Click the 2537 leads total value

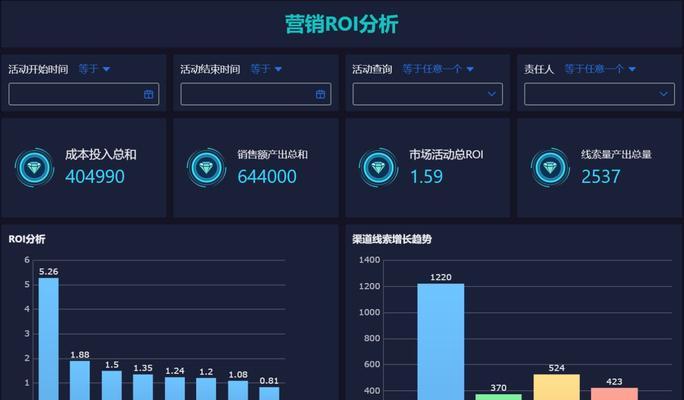[x=601, y=177]
